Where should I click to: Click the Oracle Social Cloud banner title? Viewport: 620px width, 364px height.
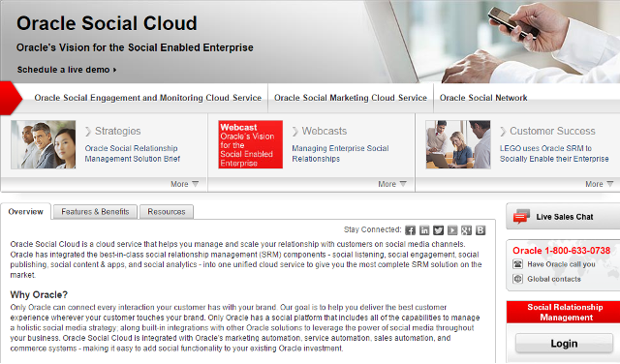click(x=107, y=23)
